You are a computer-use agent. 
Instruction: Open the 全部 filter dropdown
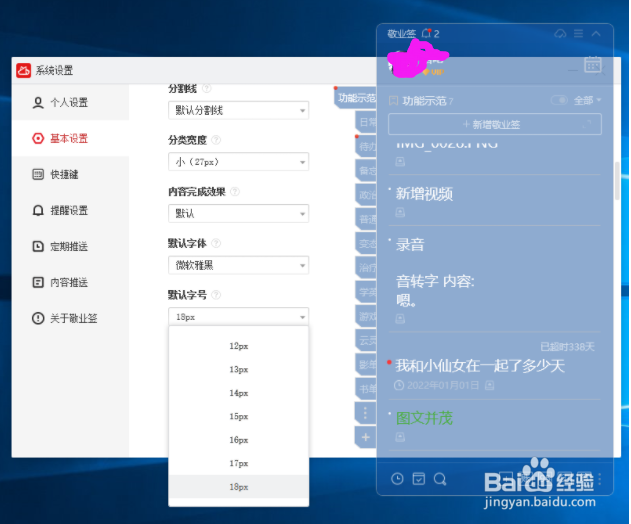588,100
